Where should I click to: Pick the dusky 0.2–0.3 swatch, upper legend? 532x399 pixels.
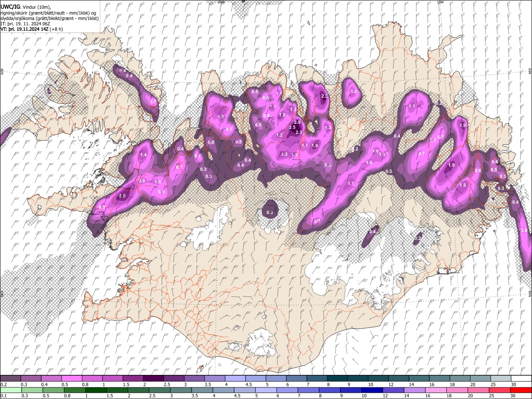coord(11,378)
